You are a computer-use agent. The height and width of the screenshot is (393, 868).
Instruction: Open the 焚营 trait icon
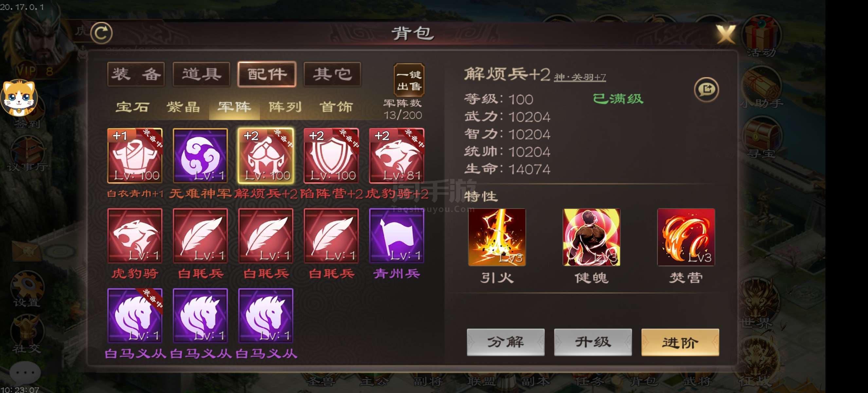[x=686, y=237]
